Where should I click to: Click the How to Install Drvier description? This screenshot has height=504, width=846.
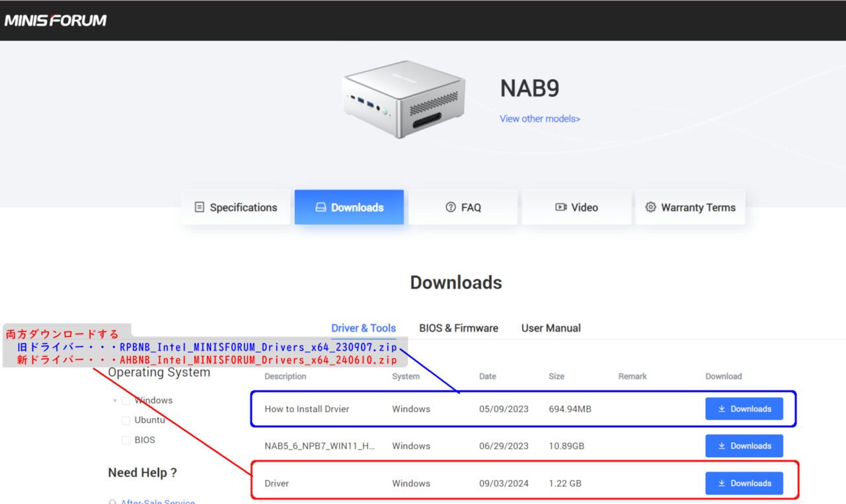point(307,409)
